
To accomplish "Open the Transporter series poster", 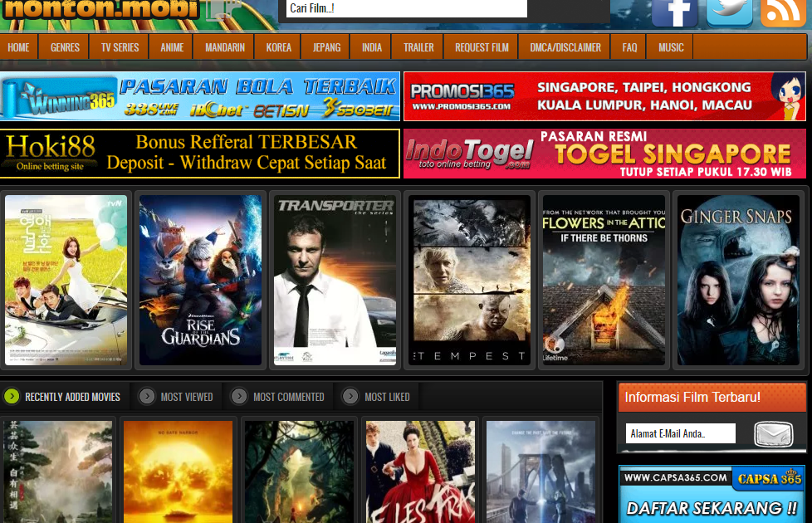I will [335, 280].
